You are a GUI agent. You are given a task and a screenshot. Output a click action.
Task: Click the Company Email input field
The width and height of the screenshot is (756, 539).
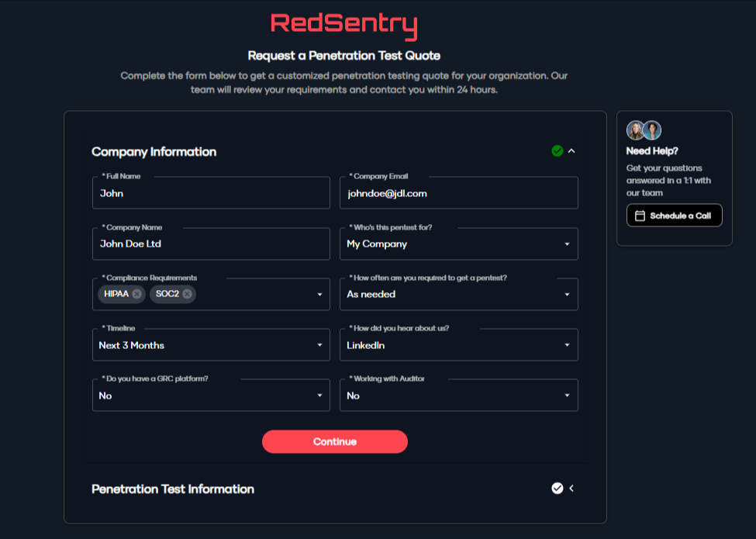tap(458, 193)
